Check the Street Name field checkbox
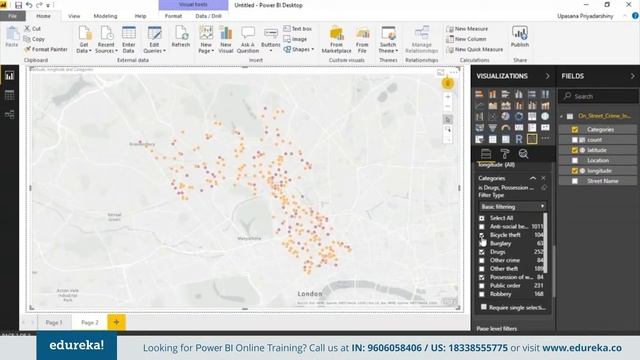 575,181
